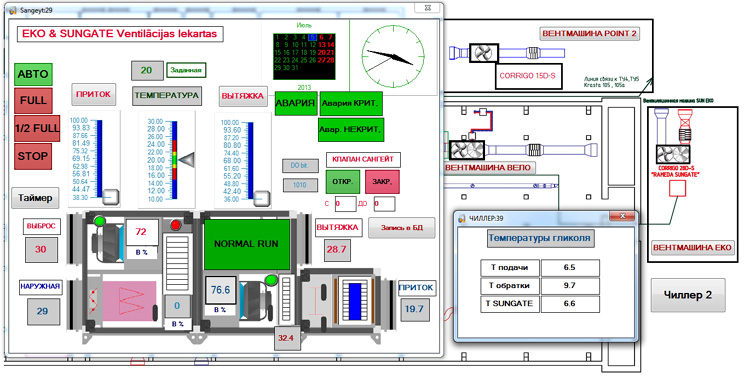Toggle the ОТКР. valve open button
This screenshot has width=750, height=385.
pyautogui.click(x=342, y=182)
